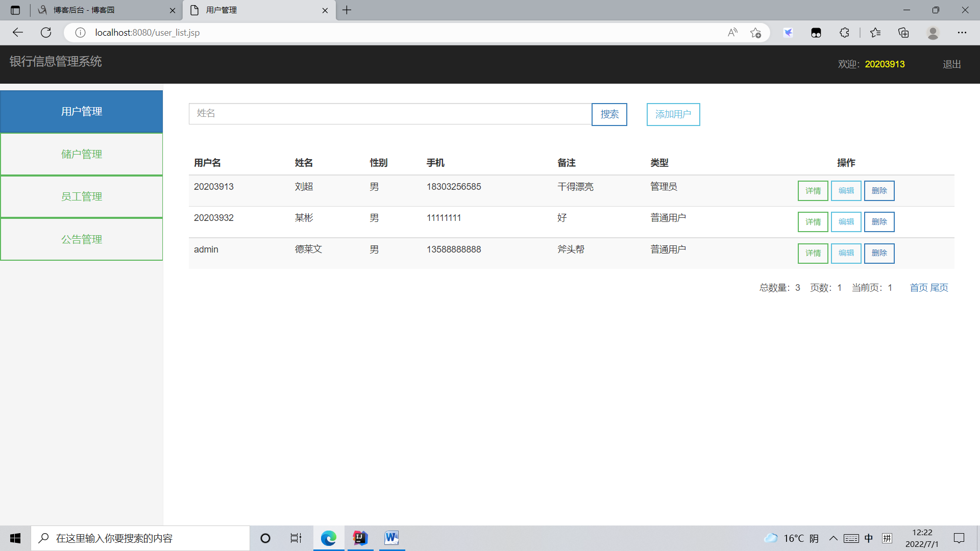Open the read aloud icon in address bar
The width and height of the screenshot is (980, 551).
coord(732,33)
